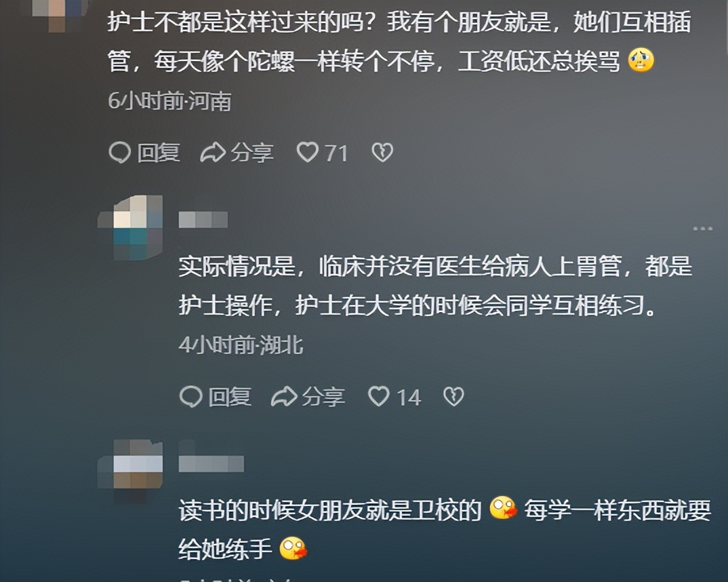Click the crying emoji in first comment
Viewport: 728px width, 582px height.
click(x=641, y=60)
